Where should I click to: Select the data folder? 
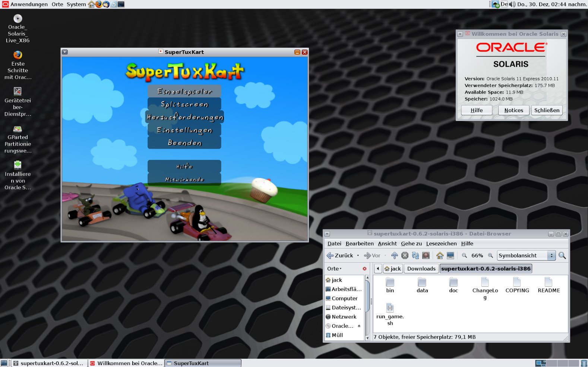pos(422,285)
